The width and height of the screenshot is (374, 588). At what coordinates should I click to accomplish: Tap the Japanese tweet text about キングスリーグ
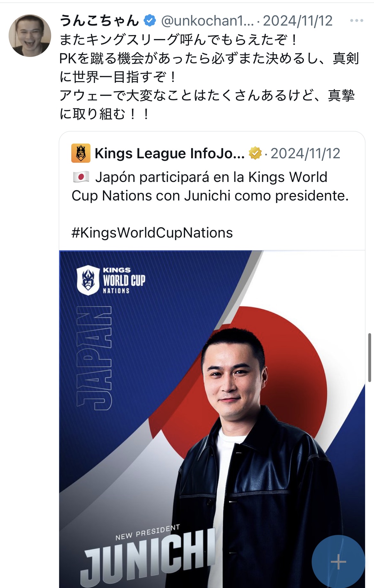point(209,77)
